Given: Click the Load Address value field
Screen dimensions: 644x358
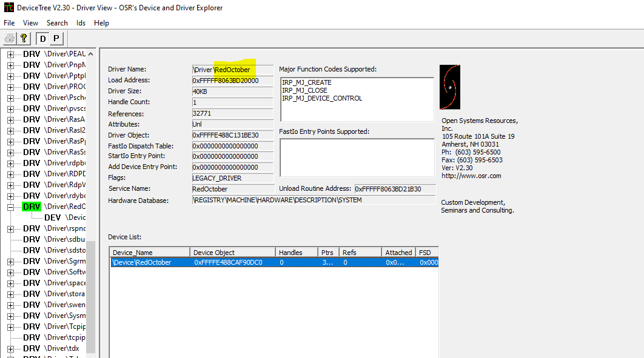Looking at the screenshot, I should coord(232,81).
